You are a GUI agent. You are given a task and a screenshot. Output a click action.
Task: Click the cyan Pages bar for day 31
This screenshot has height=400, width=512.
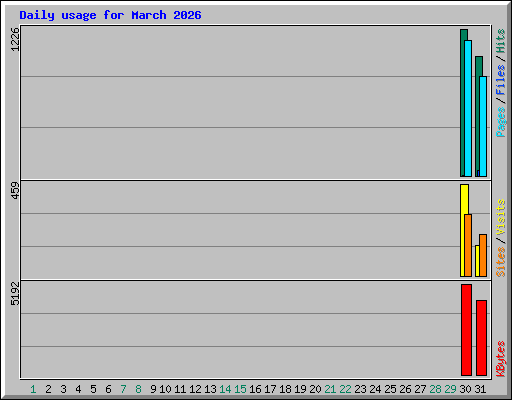coord(483,126)
